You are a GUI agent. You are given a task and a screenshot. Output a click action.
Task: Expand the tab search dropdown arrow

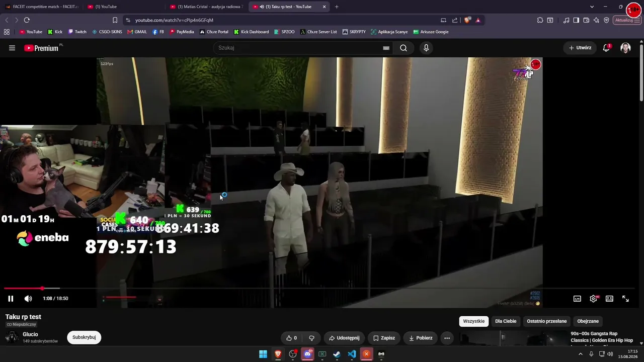[x=592, y=7]
